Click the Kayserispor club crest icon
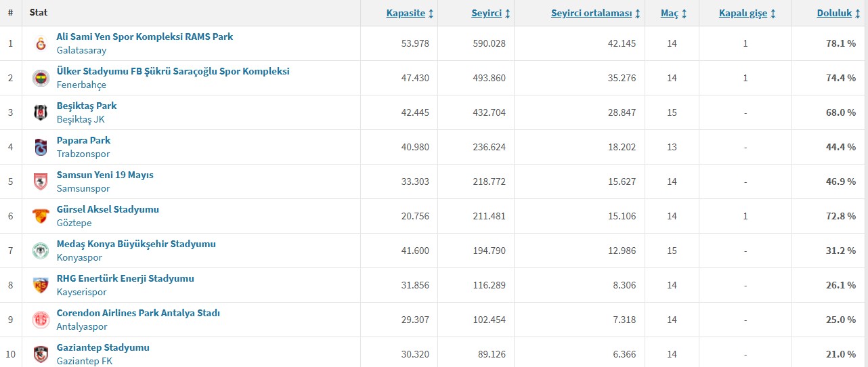Viewport: 868px width, 367px height. coord(41,286)
